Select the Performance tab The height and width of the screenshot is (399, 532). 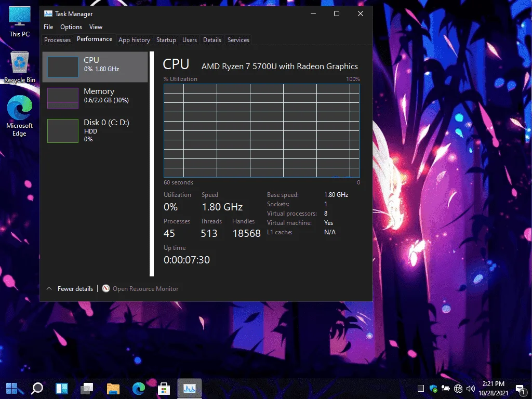[x=95, y=39]
